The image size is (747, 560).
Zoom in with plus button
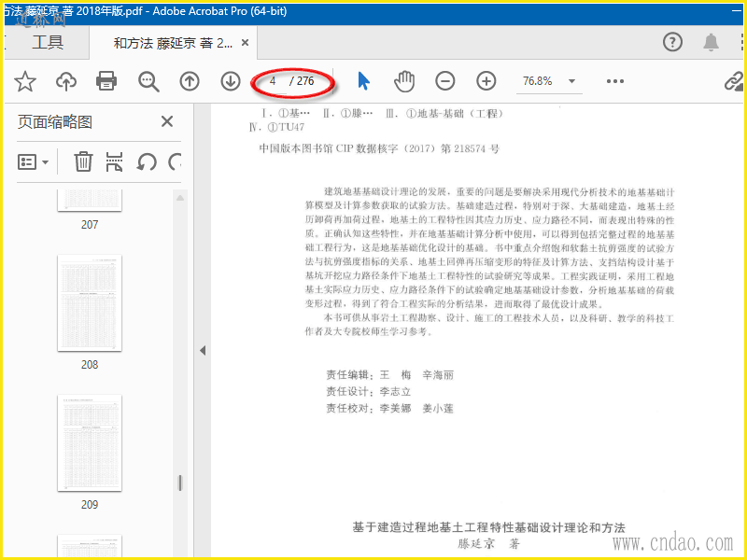point(486,81)
